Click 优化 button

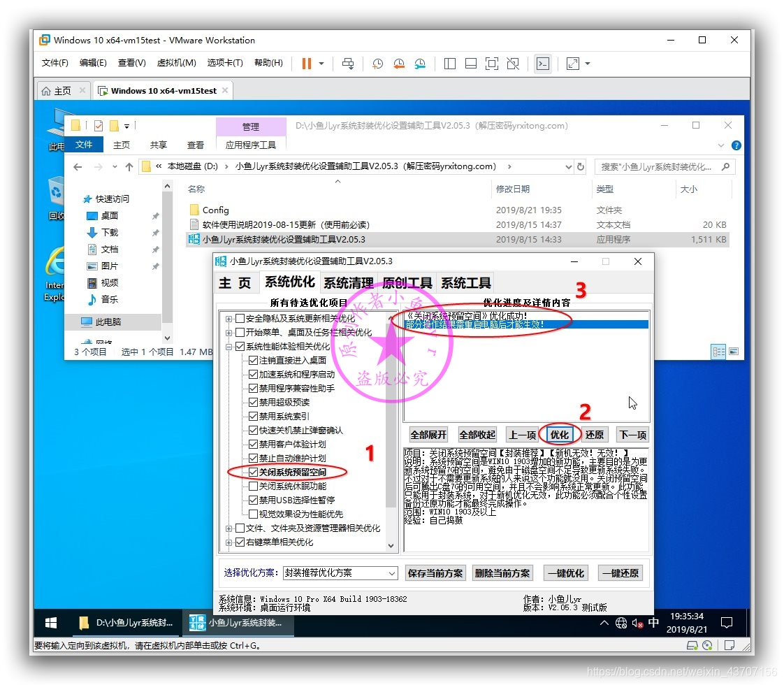point(560,435)
